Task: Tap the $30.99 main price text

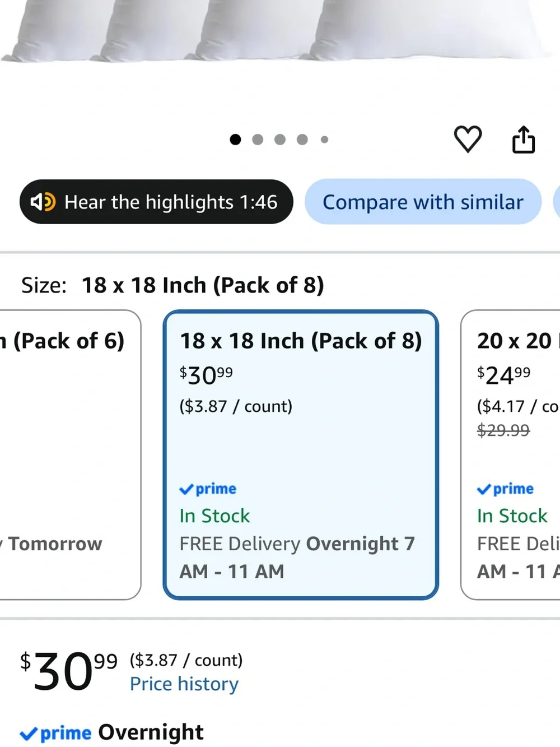Action: [x=69, y=672]
